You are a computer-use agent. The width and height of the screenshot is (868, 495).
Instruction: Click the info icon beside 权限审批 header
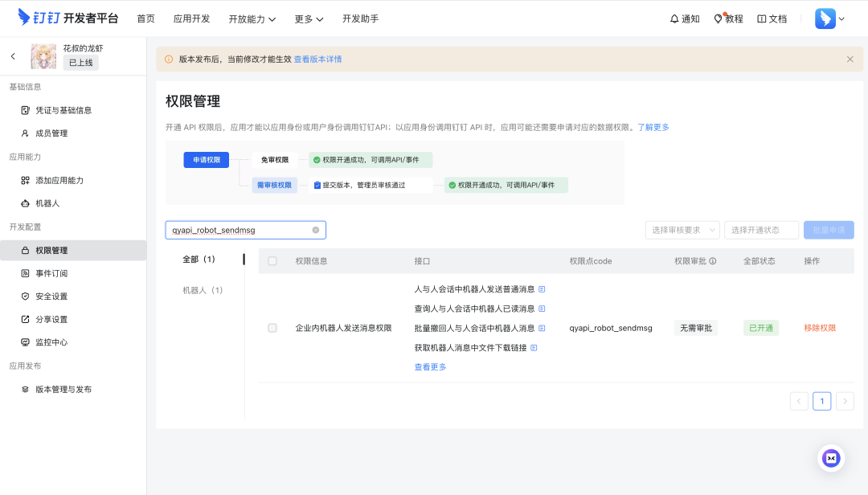(713, 261)
